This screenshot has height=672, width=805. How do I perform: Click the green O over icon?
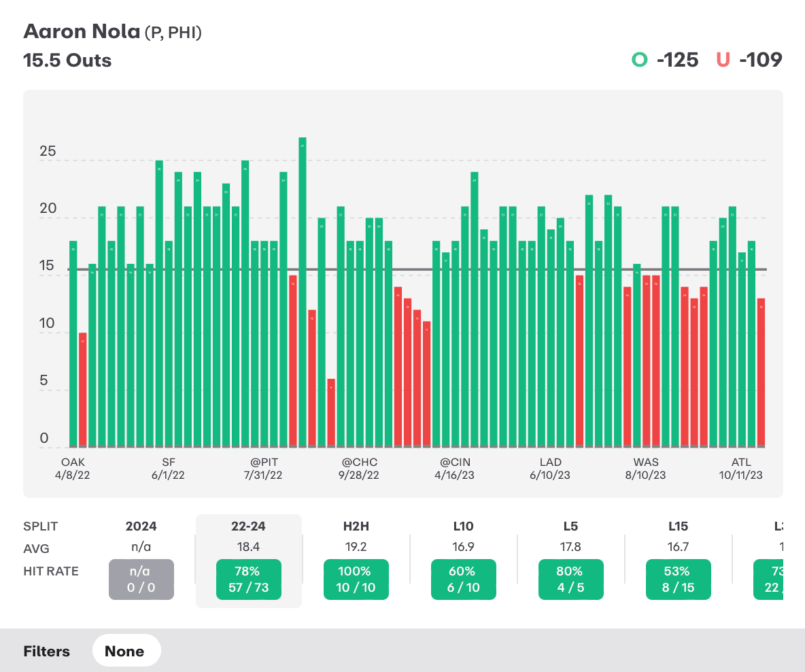pos(639,60)
